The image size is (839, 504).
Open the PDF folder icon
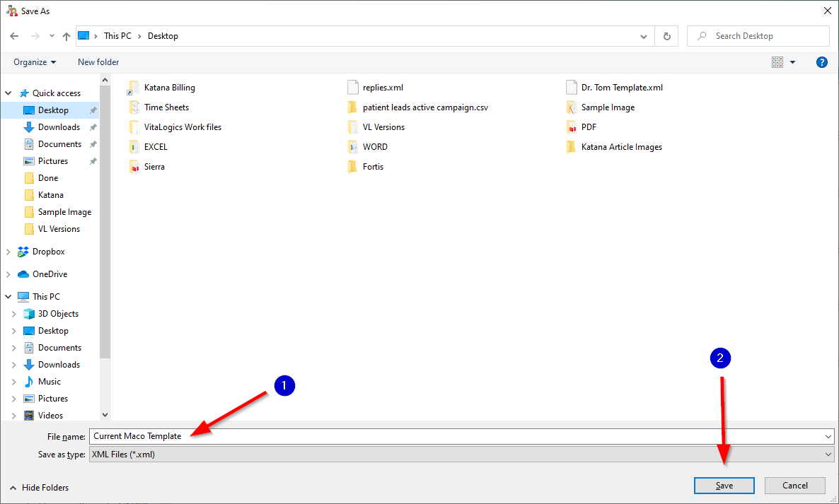[x=572, y=127]
